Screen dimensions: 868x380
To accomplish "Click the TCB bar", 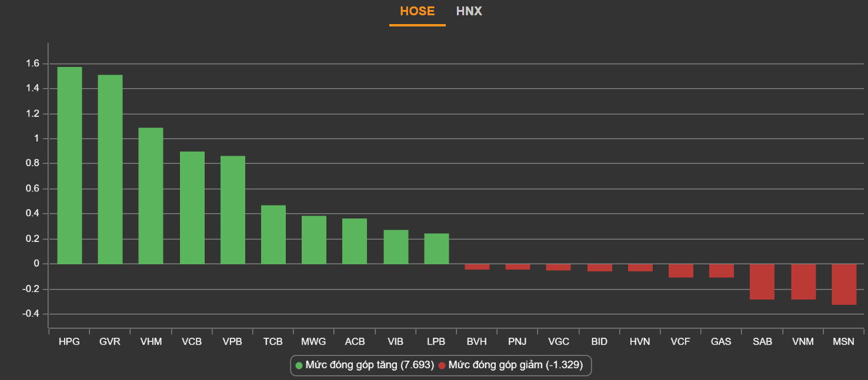I will tap(273, 234).
